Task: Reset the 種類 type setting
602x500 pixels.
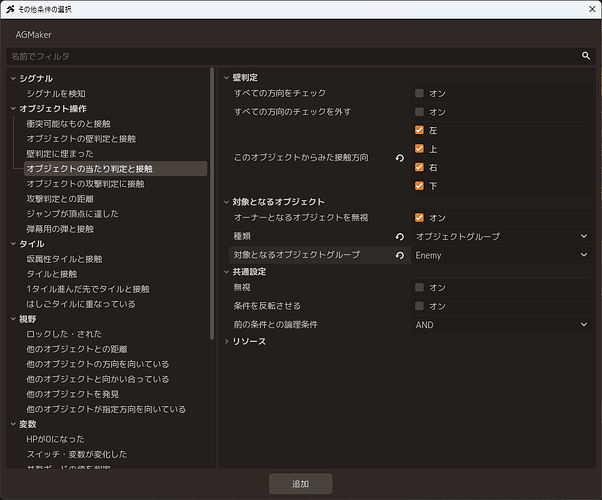Action: pyautogui.click(x=400, y=237)
